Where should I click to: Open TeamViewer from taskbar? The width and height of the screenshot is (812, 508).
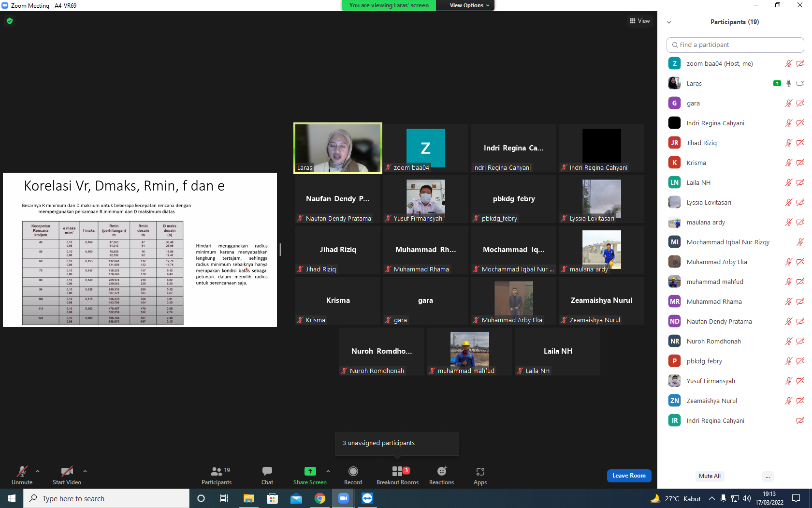pyautogui.click(x=367, y=498)
